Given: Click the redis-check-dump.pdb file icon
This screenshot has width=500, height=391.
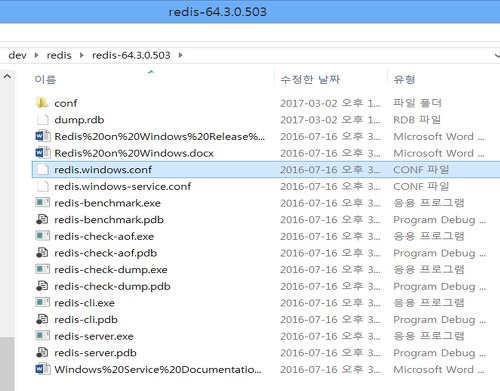Looking at the screenshot, I should (x=42, y=286).
